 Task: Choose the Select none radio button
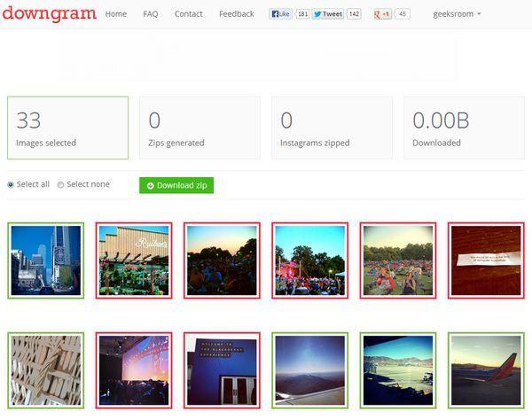[60, 185]
